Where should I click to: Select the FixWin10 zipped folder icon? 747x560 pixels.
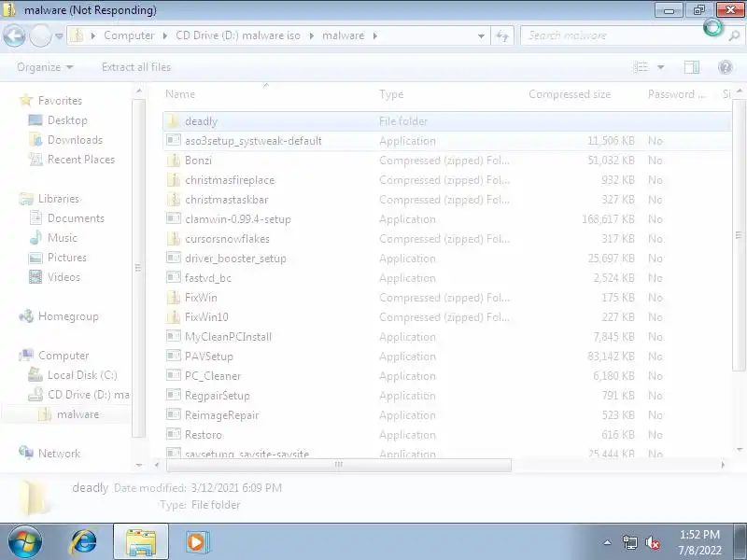173,316
